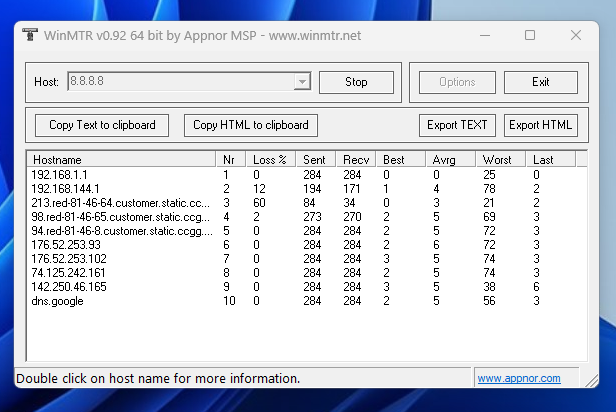Click the Host field containing 8.8.8.8
Viewport: 616px width, 412px height.
click(180, 82)
